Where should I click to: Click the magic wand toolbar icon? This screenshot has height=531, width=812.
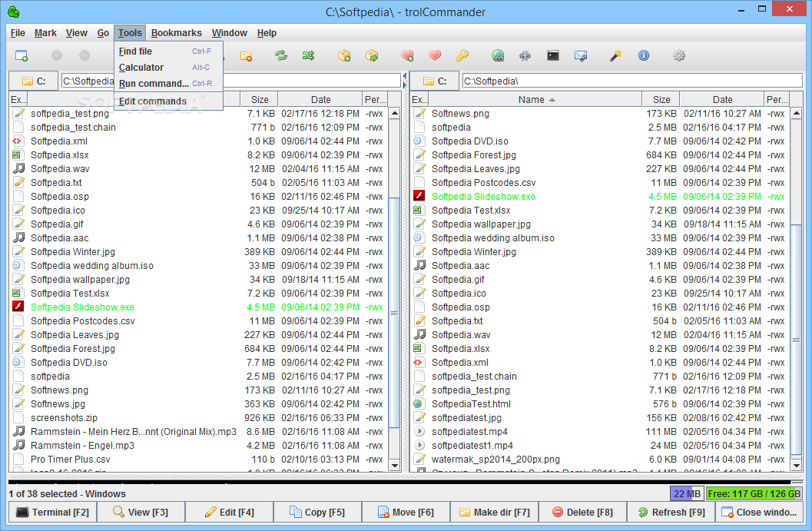pos(616,55)
